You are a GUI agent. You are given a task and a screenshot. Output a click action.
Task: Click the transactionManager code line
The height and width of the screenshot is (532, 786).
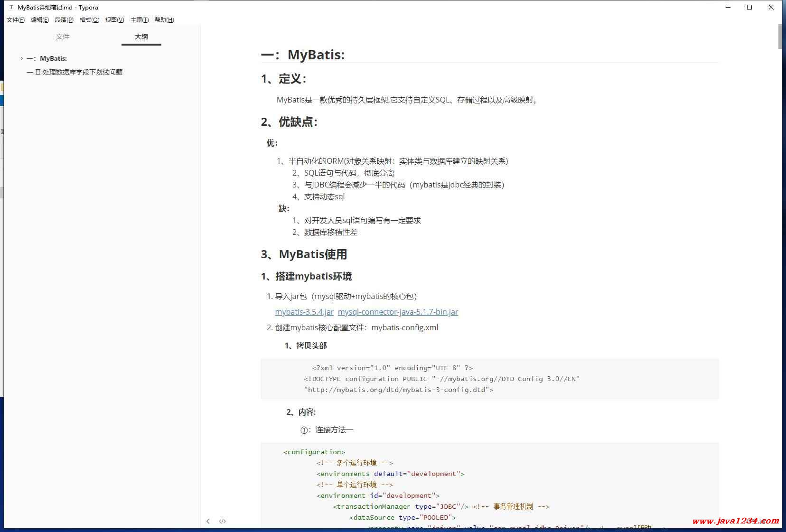point(441,506)
